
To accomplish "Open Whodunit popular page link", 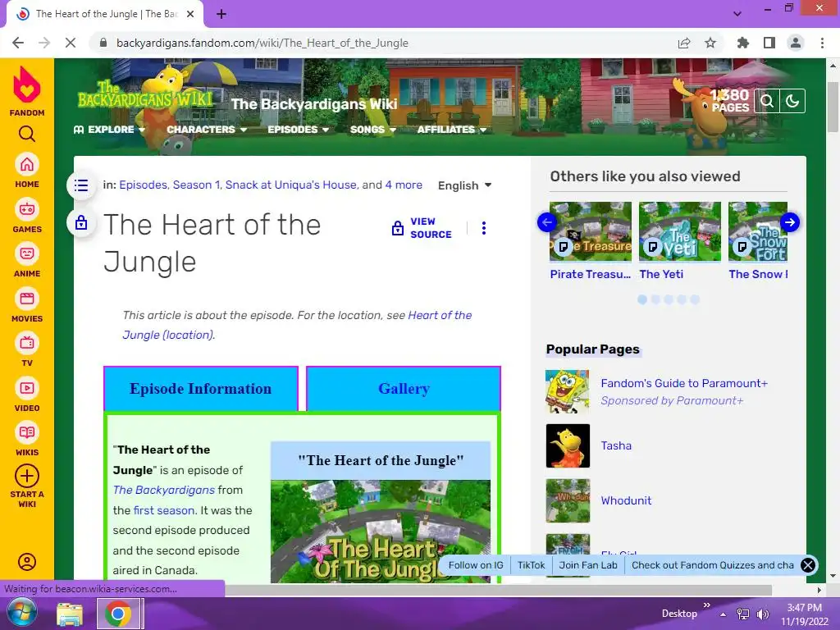I will point(626,500).
